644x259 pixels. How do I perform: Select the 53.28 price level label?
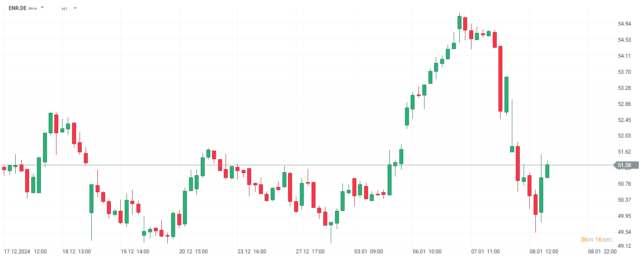tap(624, 88)
